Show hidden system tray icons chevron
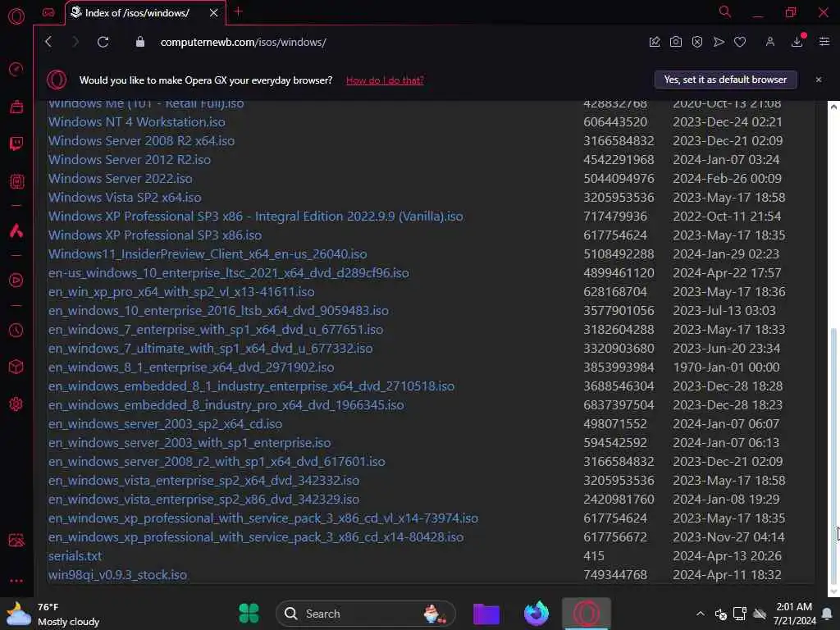 pyautogui.click(x=701, y=614)
